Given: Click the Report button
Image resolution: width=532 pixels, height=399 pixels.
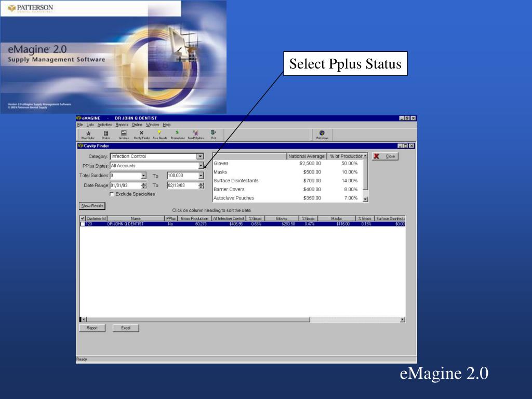Looking at the screenshot, I should click(x=92, y=328).
